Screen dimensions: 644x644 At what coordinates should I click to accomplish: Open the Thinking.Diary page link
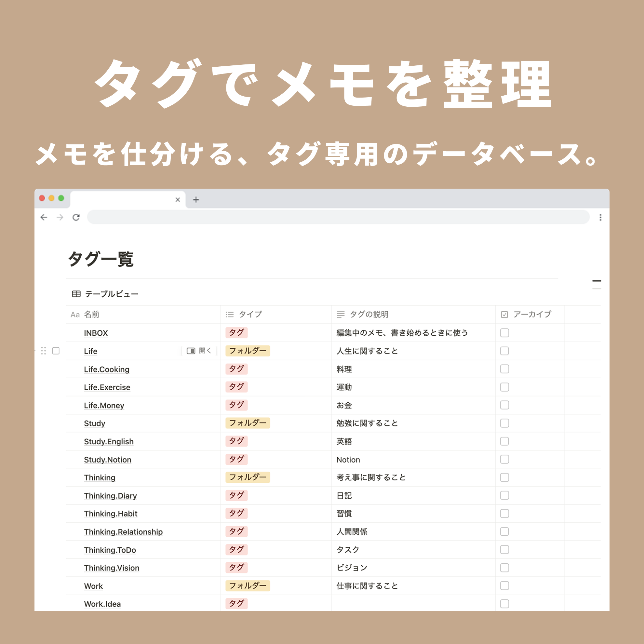110,496
